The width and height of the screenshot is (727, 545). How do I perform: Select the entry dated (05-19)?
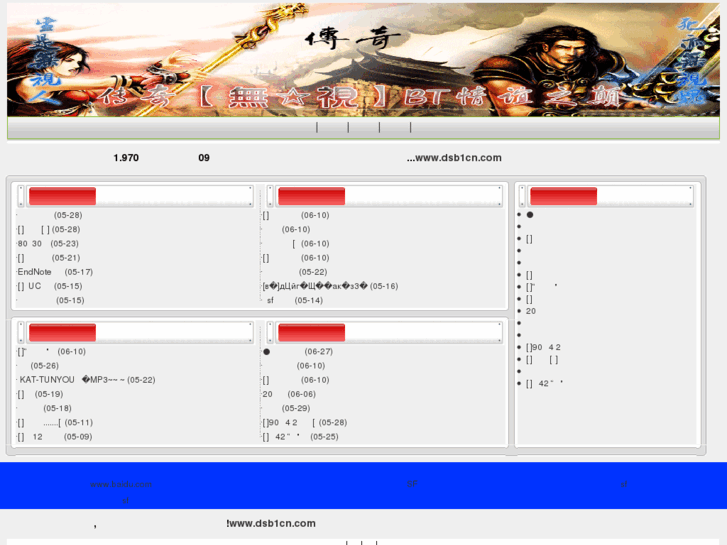click(x=40, y=394)
